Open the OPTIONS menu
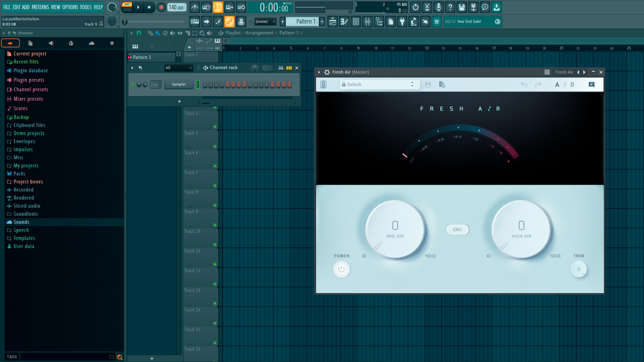644x362 pixels. coord(70,7)
